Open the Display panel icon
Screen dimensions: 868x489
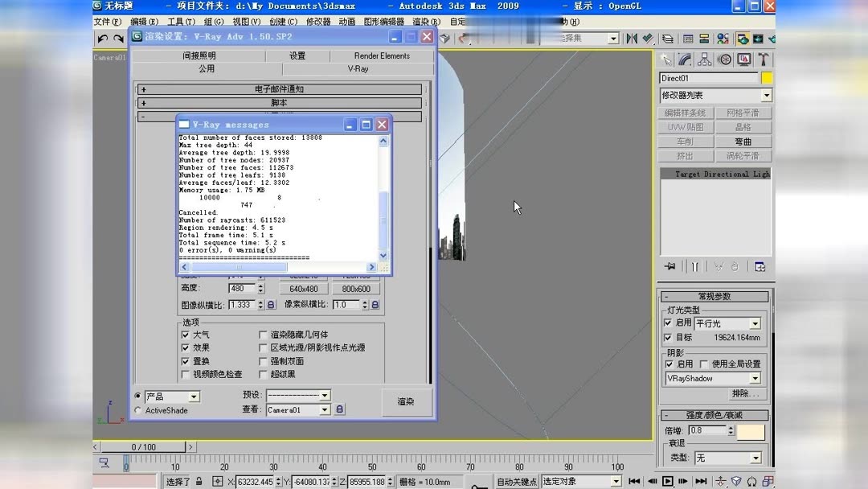click(743, 60)
